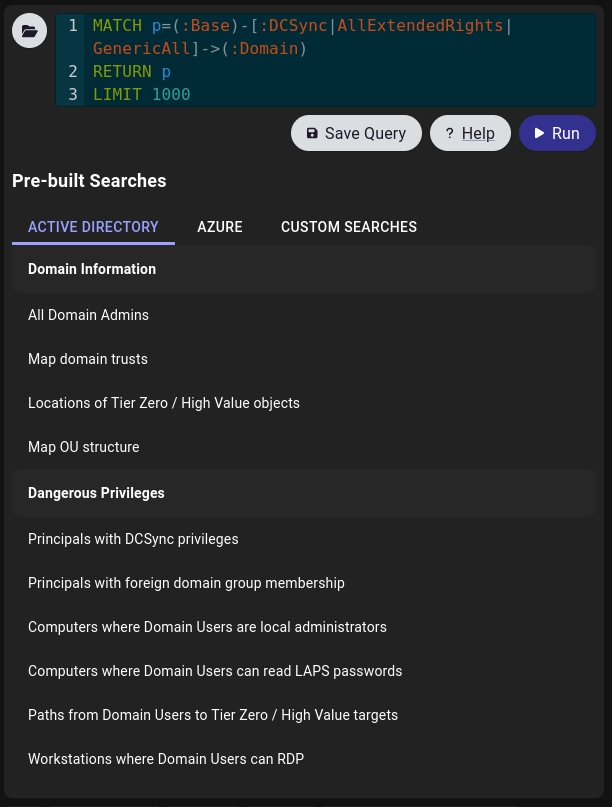Select Workstations where Domain Users can RDP

pyautogui.click(x=166, y=759)
